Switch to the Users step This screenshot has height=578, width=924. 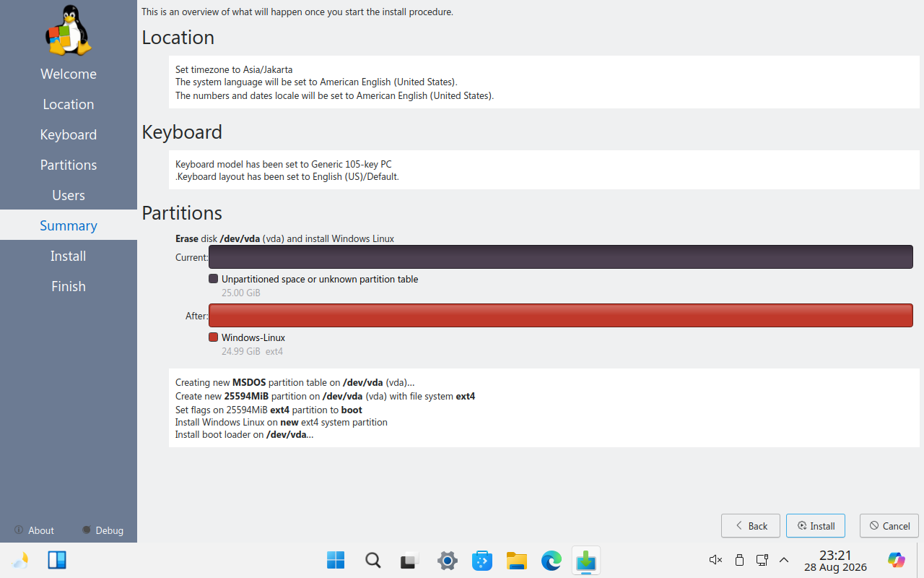tap(69, 195)
